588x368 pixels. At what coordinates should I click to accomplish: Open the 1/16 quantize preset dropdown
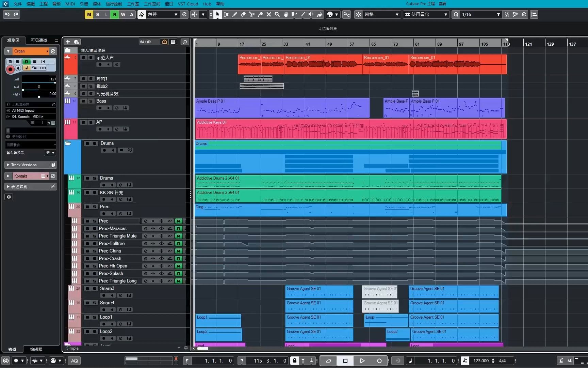[481, 14]
